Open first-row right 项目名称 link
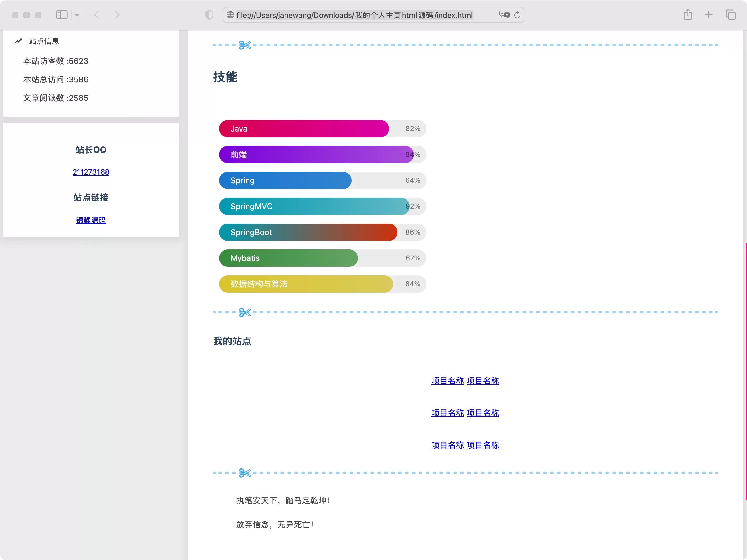747x560 pixels. [483, 381]
